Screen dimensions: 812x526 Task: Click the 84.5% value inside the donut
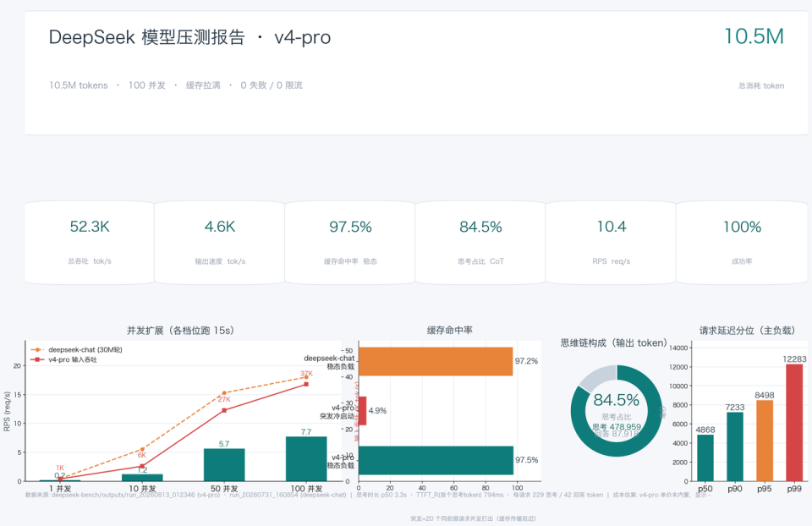pos(617,400)
